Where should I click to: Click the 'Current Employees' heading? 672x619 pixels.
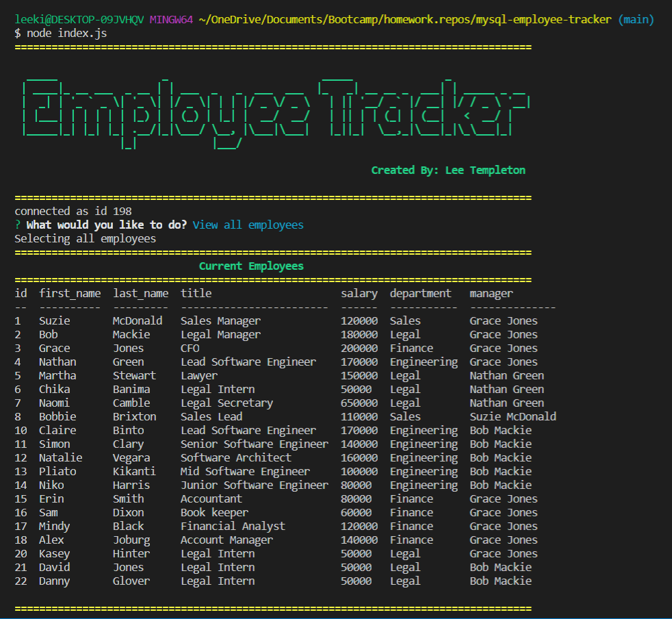coord(251,266)
